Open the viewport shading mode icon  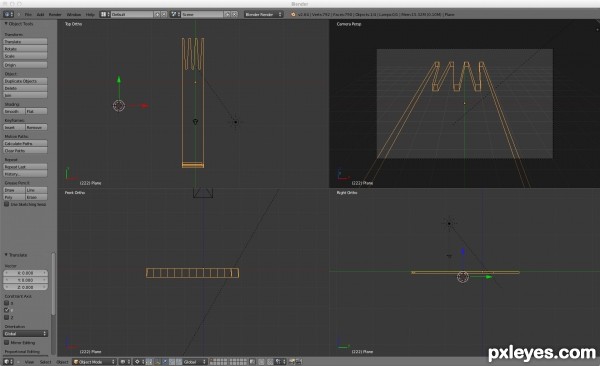[x=124, y=362]
